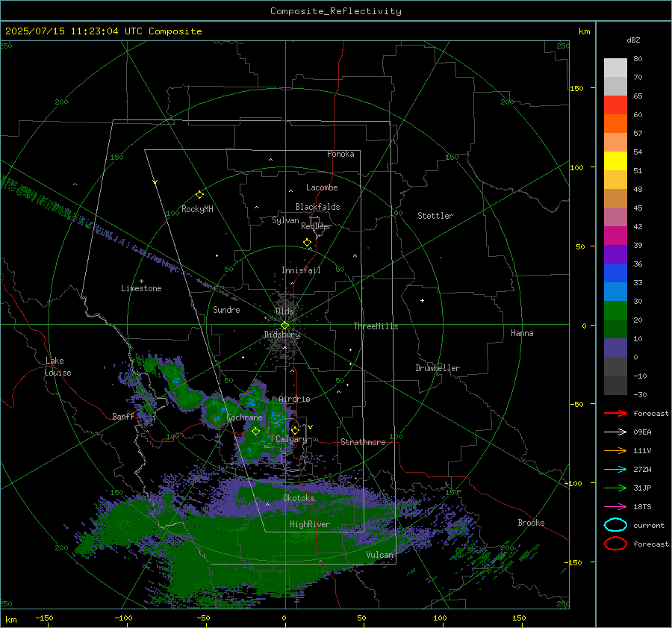672x628 pixels.
Task: Click the Lacombe town label
Action: (322, 187)
